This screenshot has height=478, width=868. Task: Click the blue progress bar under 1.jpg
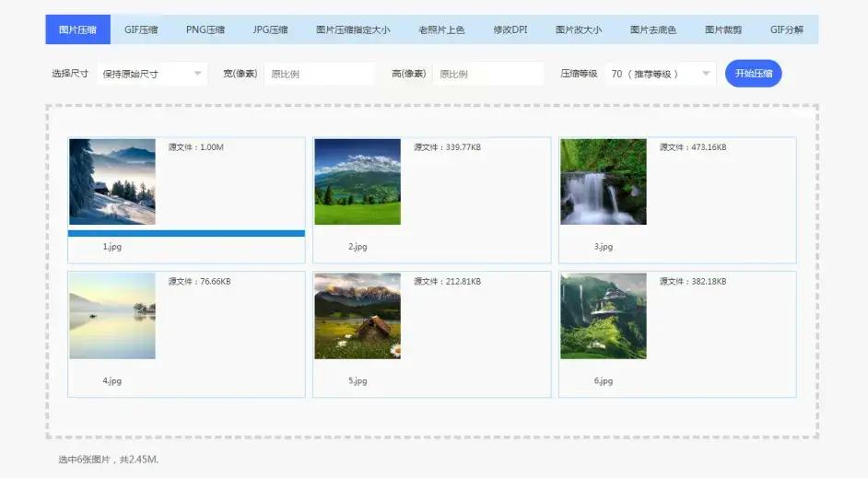tap(186, 234)
